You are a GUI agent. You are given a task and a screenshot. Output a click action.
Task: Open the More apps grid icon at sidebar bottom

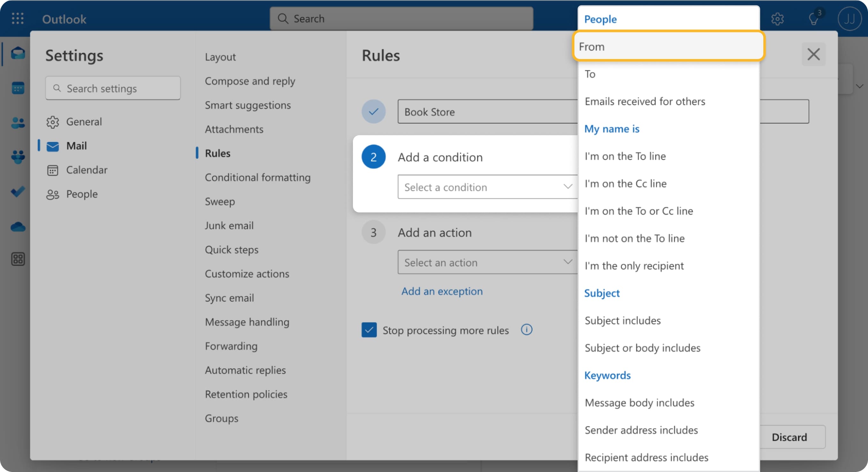coord(18,259)
